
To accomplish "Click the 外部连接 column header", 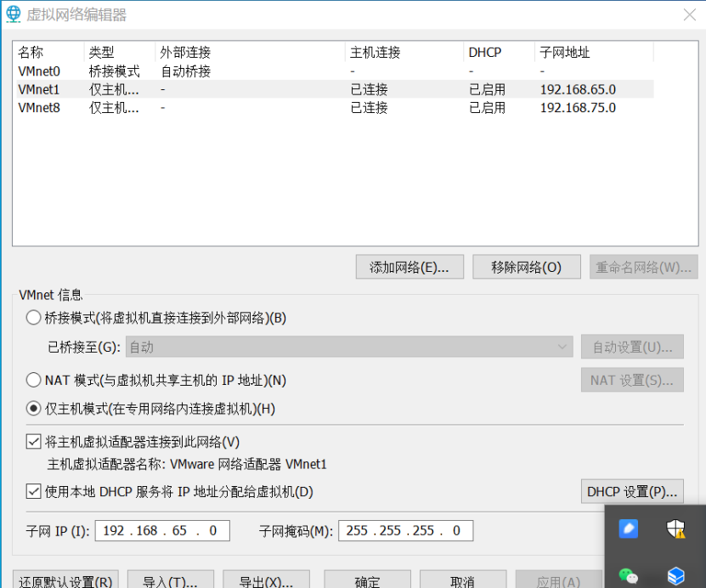I will point(251,52).
